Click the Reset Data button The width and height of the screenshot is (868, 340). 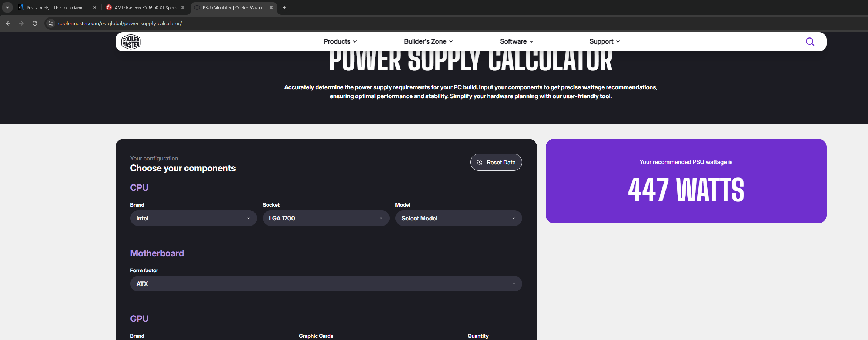[x=496, y=162]
